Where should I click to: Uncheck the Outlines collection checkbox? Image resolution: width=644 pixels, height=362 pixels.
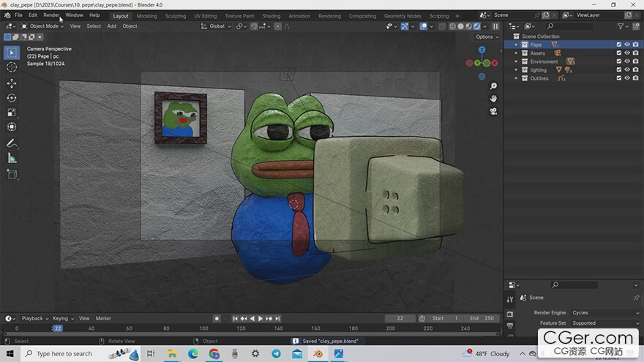[618, 78]
